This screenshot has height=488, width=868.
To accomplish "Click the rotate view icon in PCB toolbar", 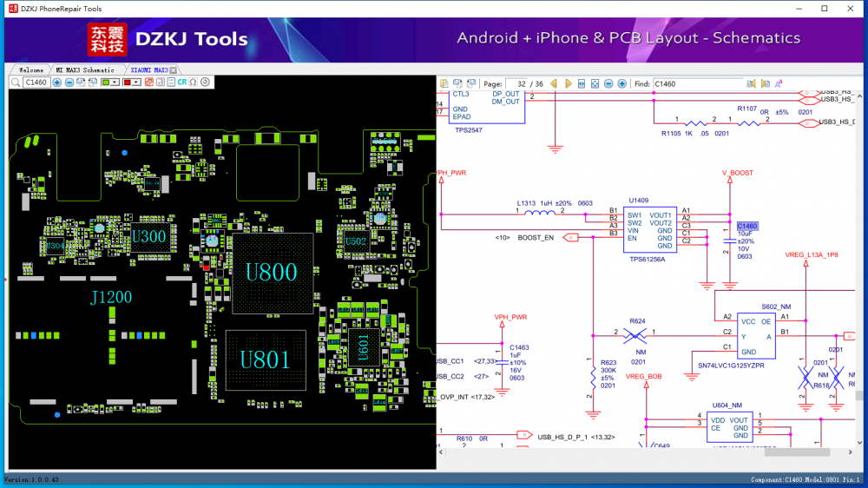I will (x=205, y=82).
